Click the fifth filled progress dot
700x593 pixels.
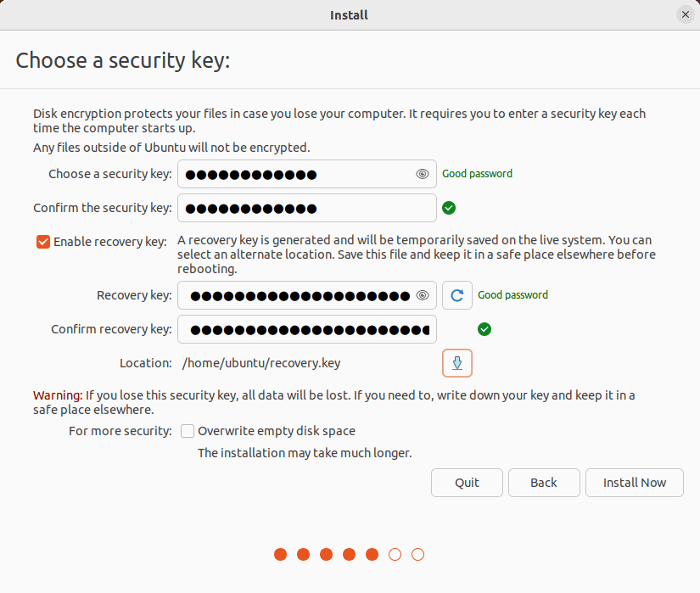click(x=372, y=555)
